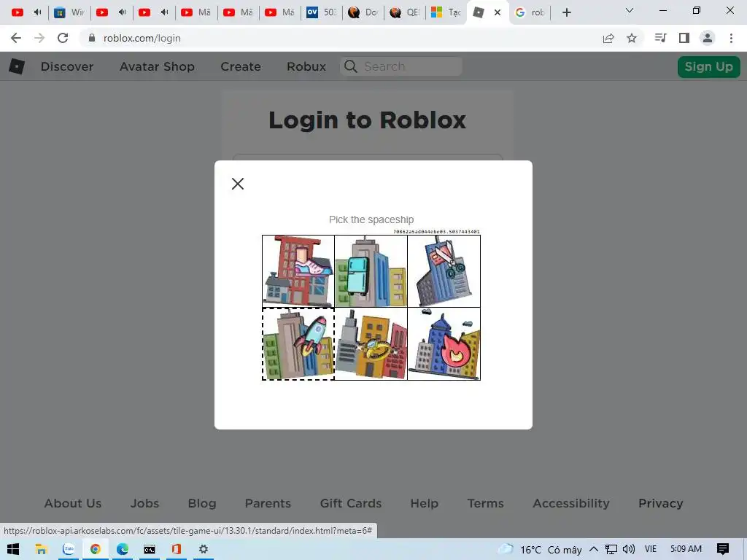Viewport: 747px width, 560px height.
Task: Focus the Roblox Search field
Action: [401, 66]
